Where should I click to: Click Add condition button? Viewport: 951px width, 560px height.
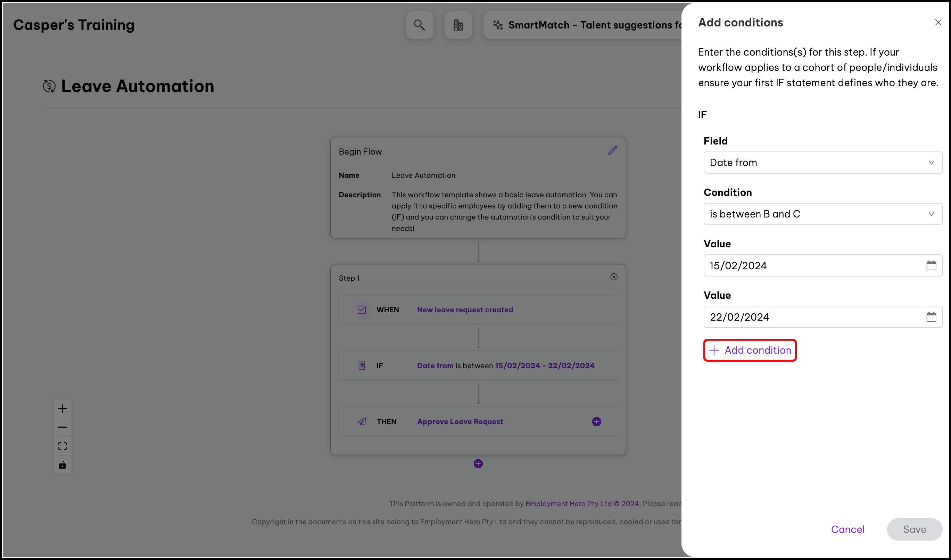click(750, 350)
